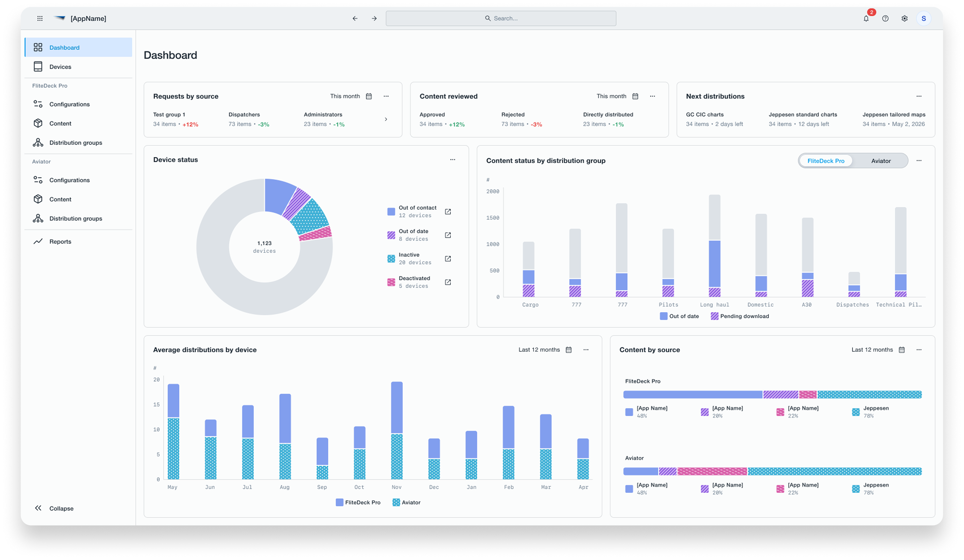Open the Last 12 months selector for Content by source

(x=877, y=349)
